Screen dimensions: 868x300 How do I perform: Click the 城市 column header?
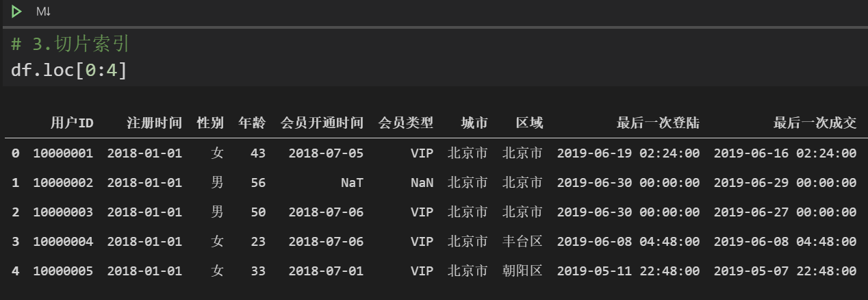pos(474,123)
